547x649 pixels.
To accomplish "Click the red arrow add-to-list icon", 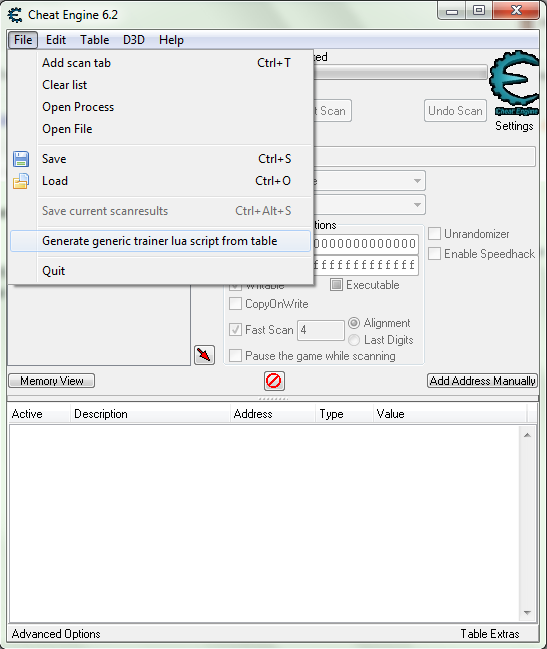I will point(204,355).
